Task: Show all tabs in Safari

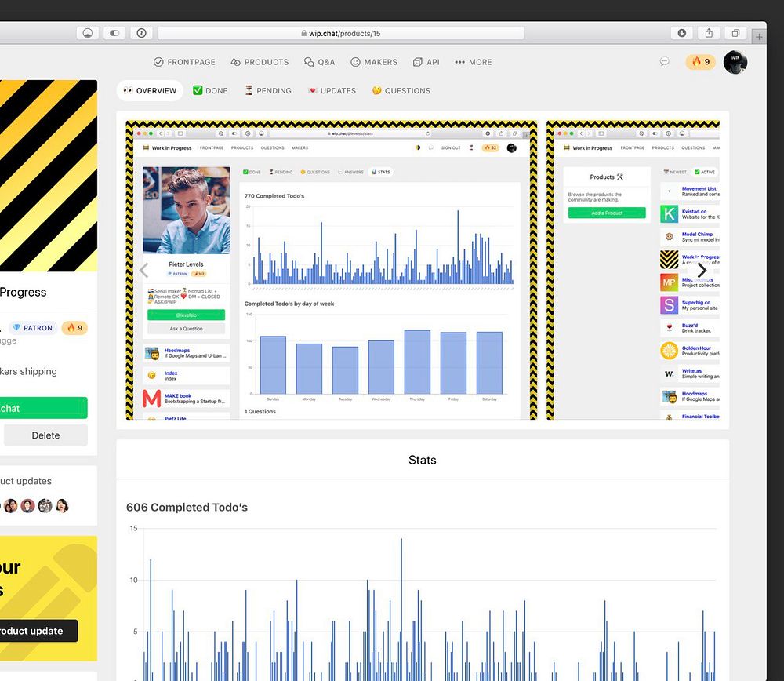Action: click(735, 33)
